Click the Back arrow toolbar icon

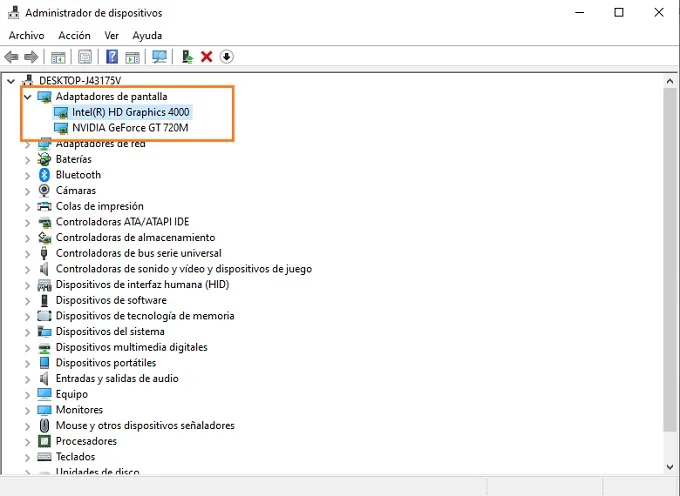click(x=11, y=57)
